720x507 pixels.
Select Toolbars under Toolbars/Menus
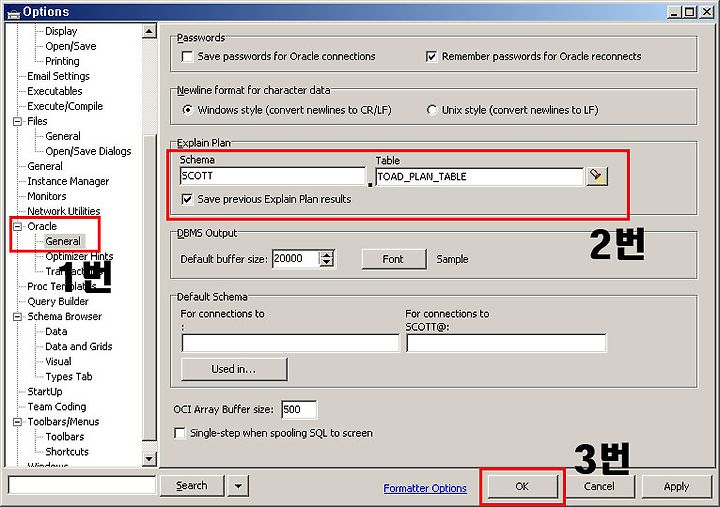(65, 437)
